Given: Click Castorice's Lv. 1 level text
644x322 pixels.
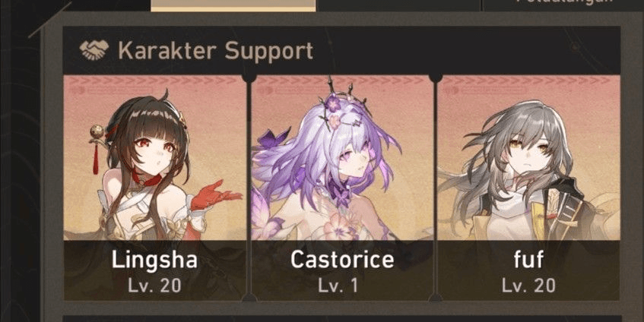Looking at the screenshot, I should point(338,286).
